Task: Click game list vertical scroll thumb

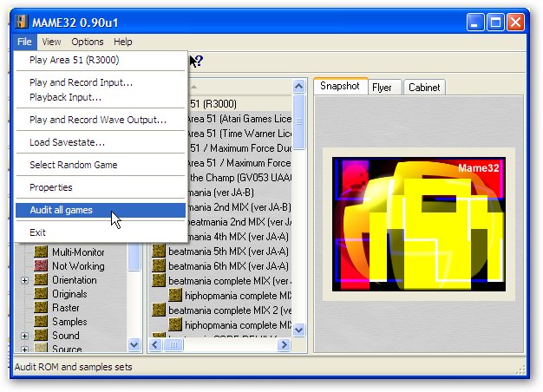Action: pos(299,122)
